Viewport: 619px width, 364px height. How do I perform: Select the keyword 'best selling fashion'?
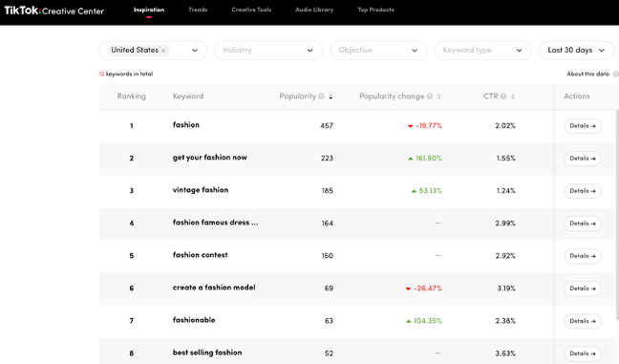tap(207, 353)
